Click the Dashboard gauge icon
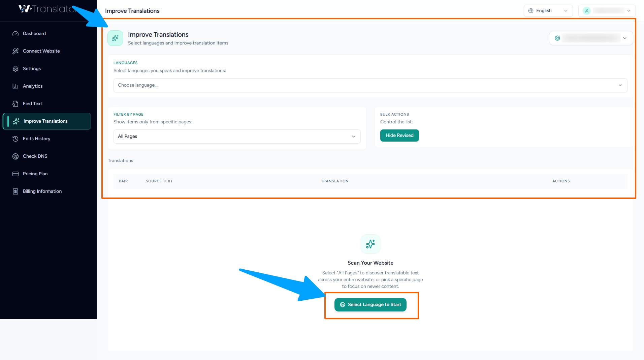The image size is (644, 360). [15, 34]
